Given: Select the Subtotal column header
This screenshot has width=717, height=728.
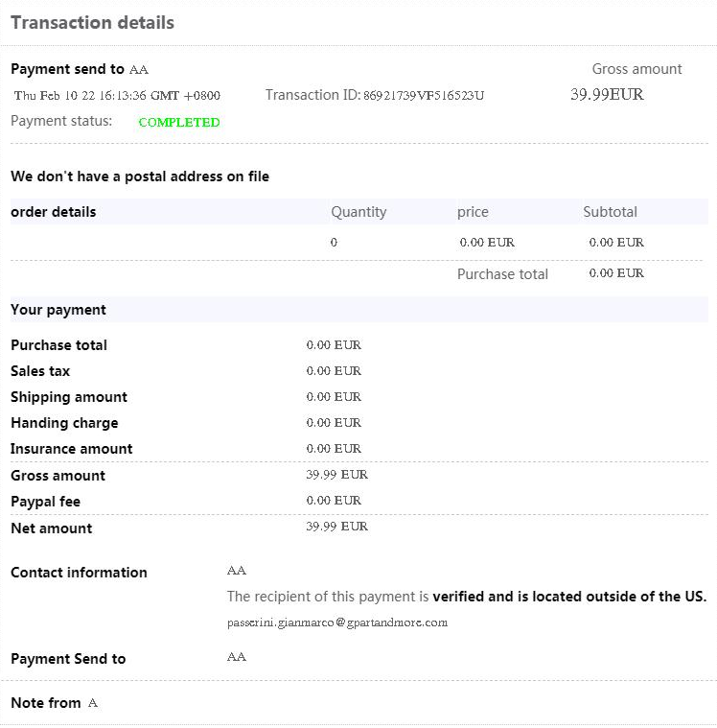Looking at the screenshot, I should [x=610, y=212].
